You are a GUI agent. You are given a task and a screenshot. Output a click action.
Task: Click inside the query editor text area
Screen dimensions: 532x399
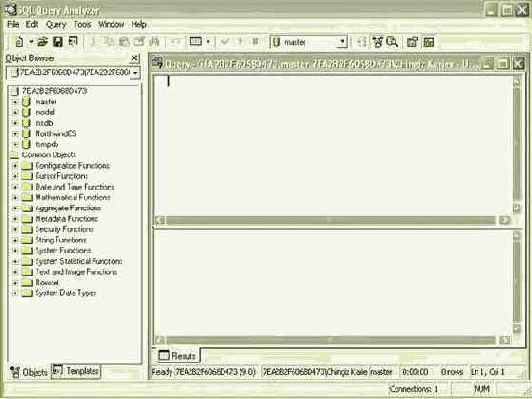point(332,146)
